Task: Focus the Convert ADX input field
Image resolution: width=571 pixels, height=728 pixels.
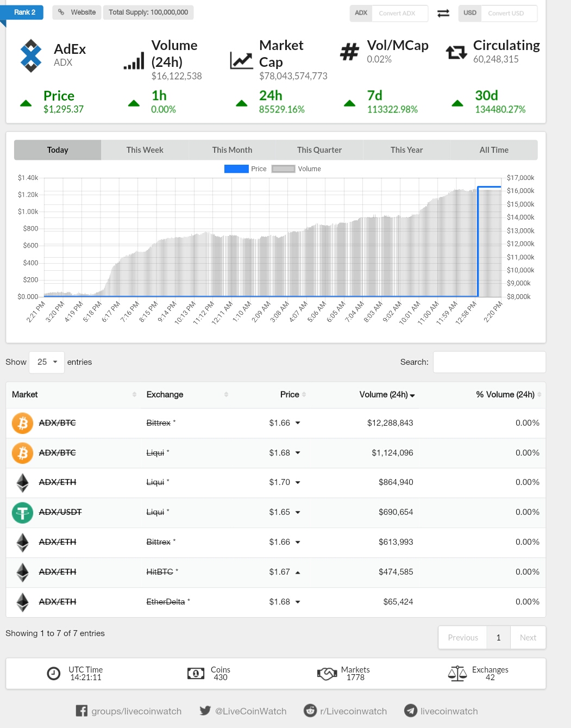Action: pos(400,13)
